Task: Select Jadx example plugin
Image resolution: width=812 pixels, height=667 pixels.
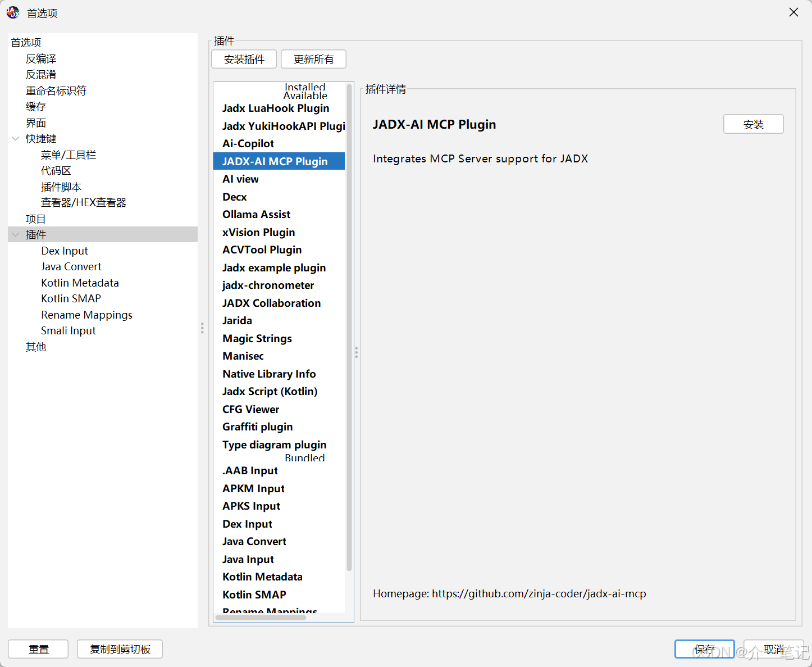Action: [279, 267]
